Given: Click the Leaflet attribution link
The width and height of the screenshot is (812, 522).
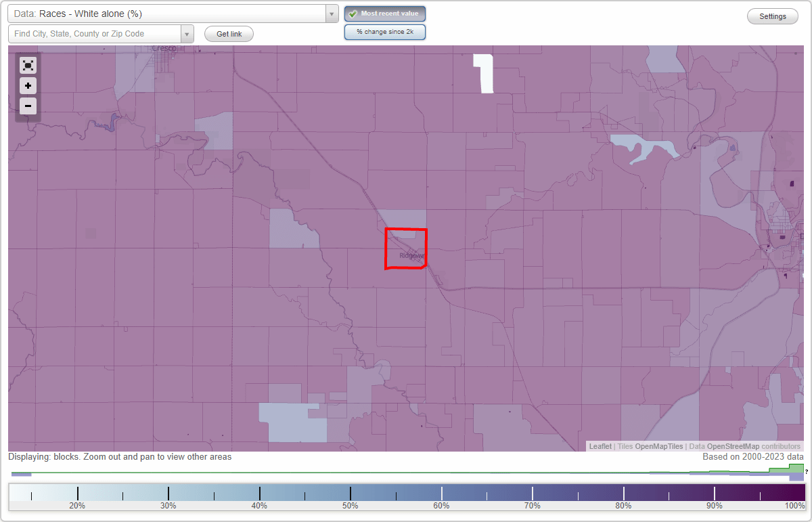Looking at the screenshot, I should click(600, 446).
